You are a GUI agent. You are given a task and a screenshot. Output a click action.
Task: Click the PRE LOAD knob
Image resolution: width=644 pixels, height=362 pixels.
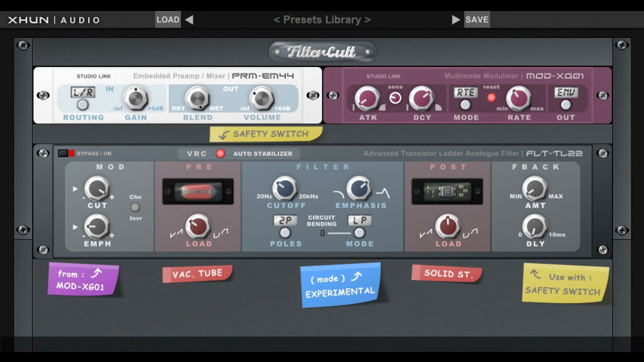click(x=198, y=227)
